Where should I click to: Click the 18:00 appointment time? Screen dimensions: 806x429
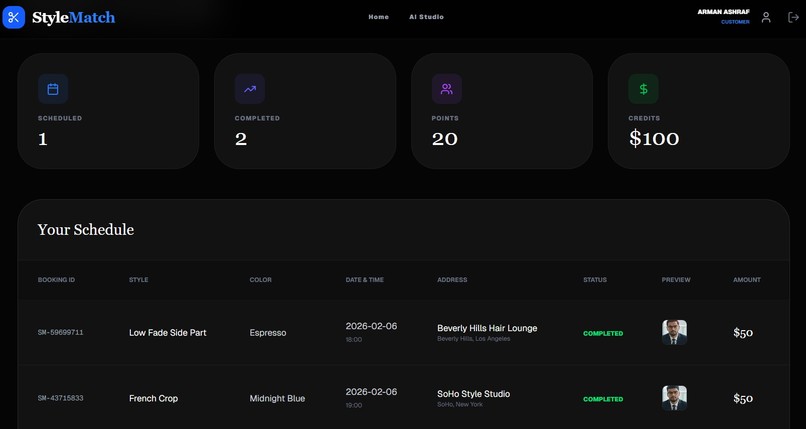tap(354, 340)
